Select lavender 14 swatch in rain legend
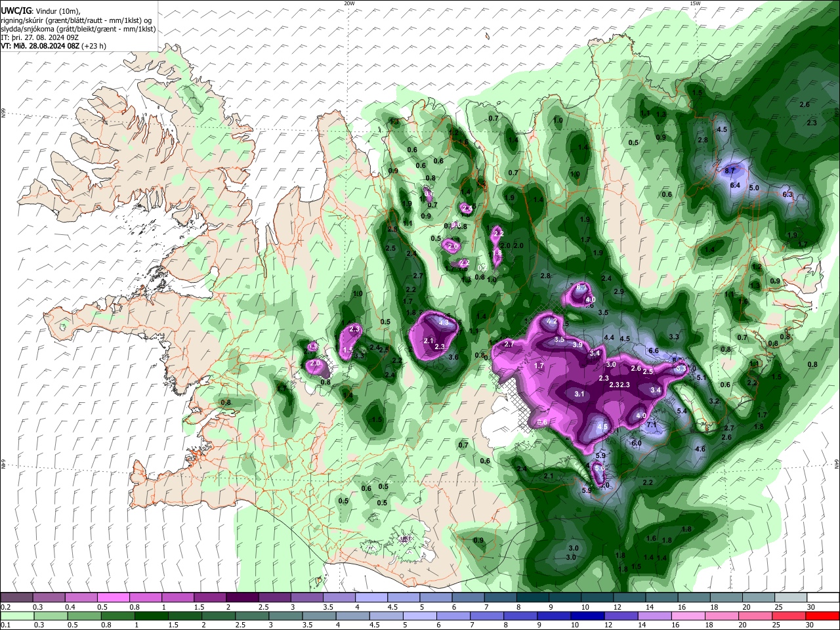Screen dimensions: 840x630 point(656,616)
